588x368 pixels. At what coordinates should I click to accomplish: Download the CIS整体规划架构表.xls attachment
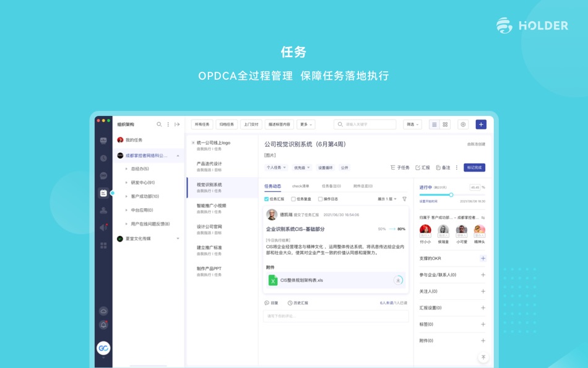398,280
